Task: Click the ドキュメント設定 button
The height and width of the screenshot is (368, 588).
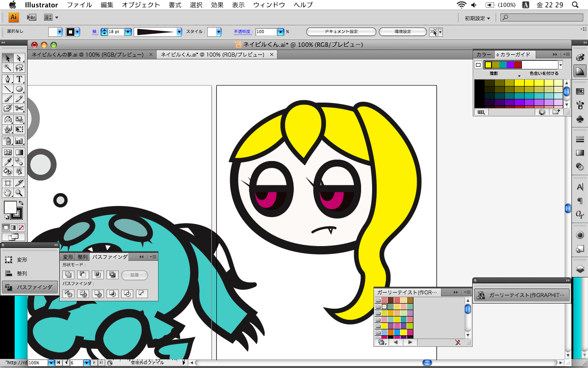Action: (x=341, y=32)
